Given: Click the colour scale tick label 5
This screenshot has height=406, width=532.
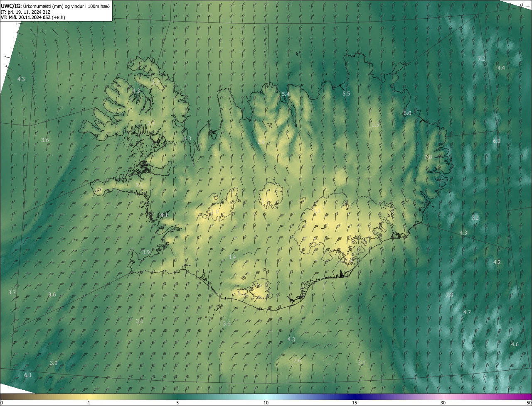Looking at the screenshot, I should (x=177, y=403).
